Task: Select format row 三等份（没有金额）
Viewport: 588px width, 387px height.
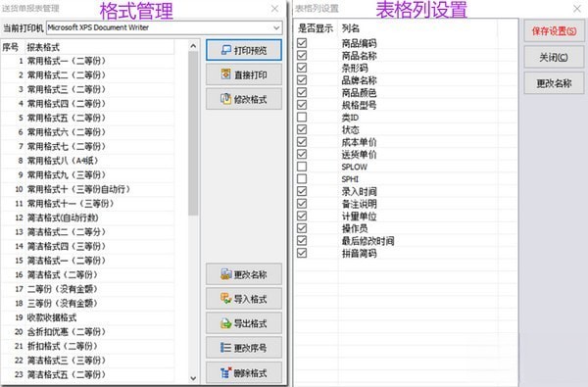Action: (88, 303)
